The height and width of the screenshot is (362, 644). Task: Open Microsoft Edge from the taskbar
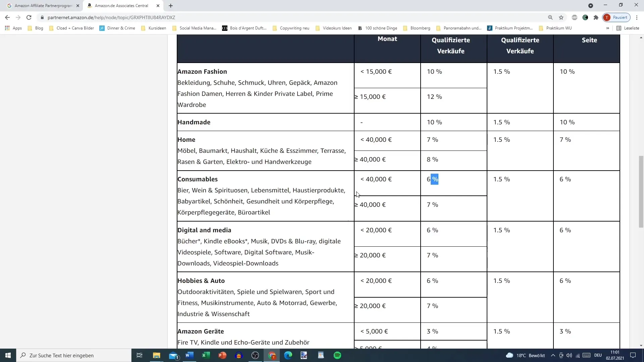point(288,355)
